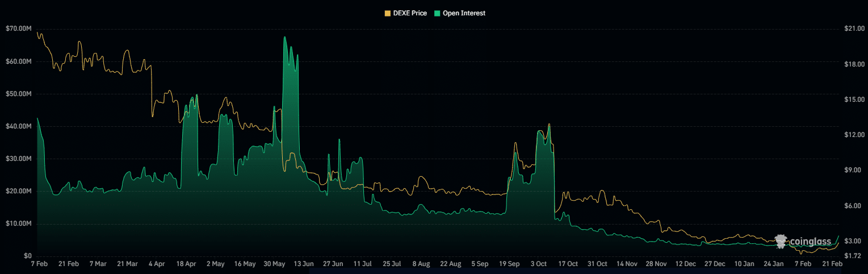Click the $1.72 price axis label
Viewport: 868px width, 274px height.
[852, 256]
